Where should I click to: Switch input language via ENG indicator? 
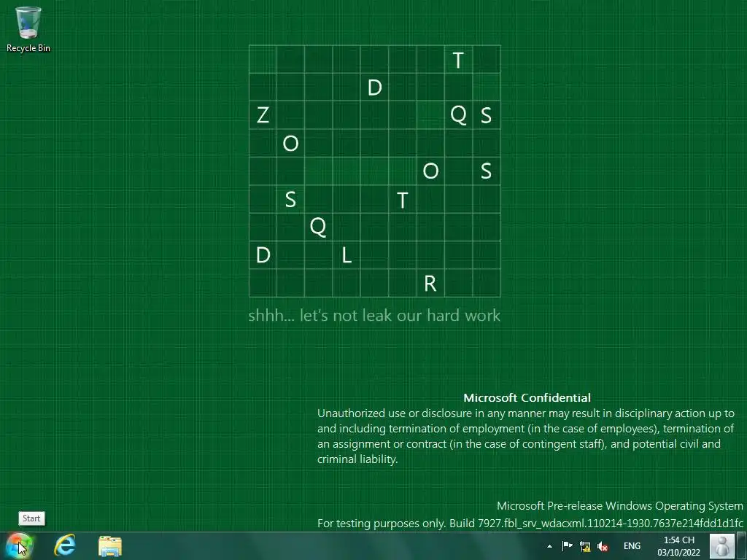click(632, 546)
